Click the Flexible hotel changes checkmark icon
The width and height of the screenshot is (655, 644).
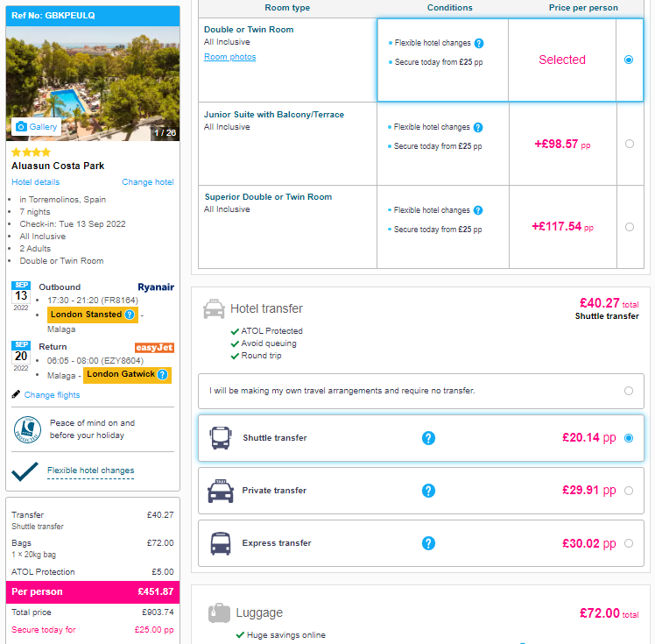(x=25, y=471)
